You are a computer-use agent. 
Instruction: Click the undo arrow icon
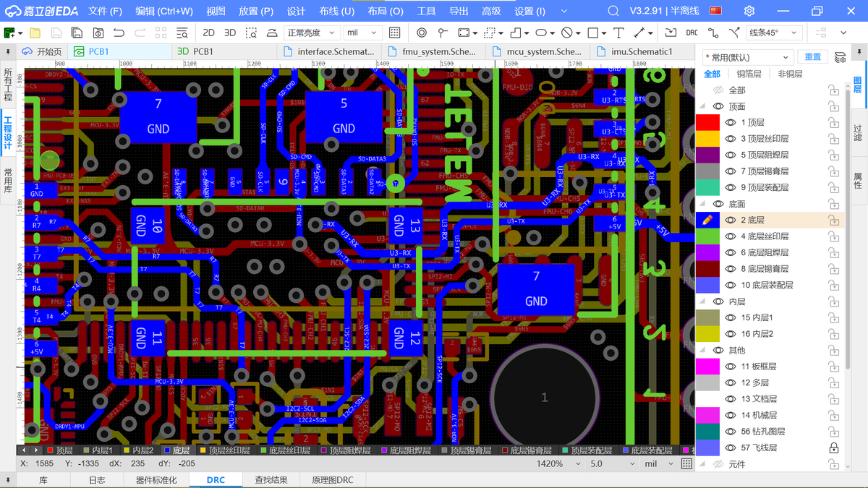click(119, 33)
